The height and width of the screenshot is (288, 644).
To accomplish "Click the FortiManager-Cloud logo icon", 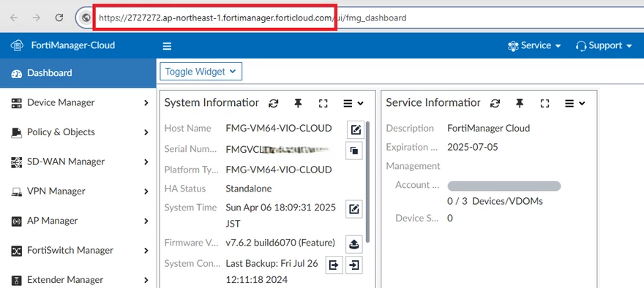I will click(x=17, y=45).
